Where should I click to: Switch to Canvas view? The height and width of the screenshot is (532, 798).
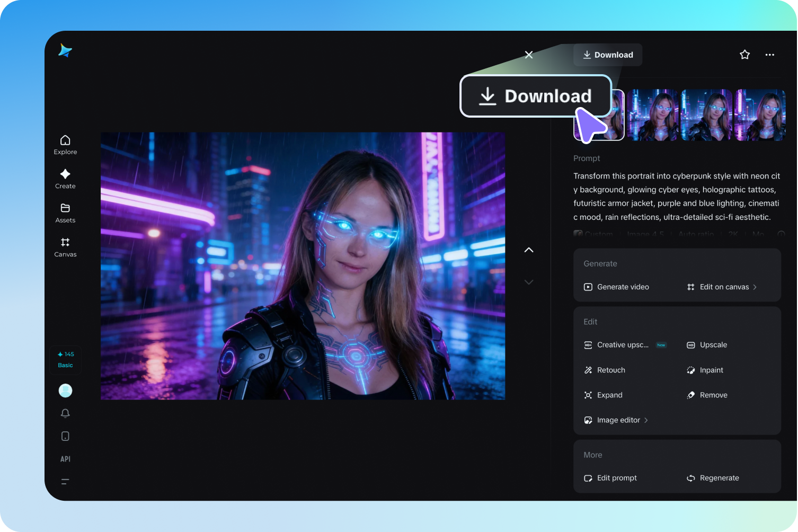[65, 247]
